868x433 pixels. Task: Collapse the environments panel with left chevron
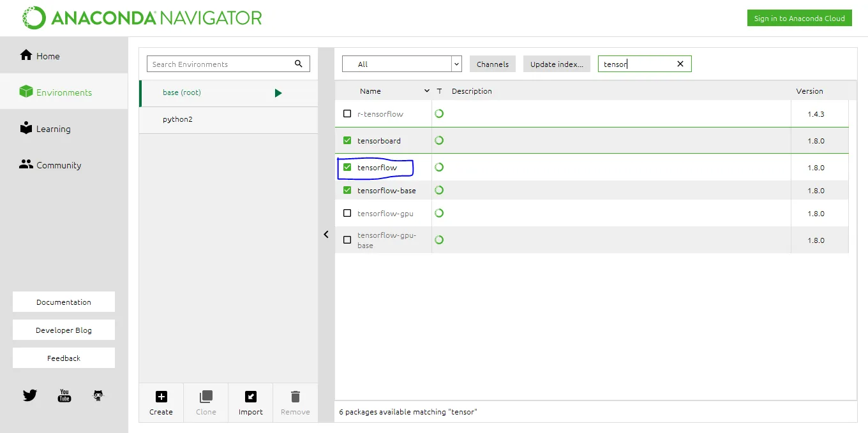(x=326, y=234)
